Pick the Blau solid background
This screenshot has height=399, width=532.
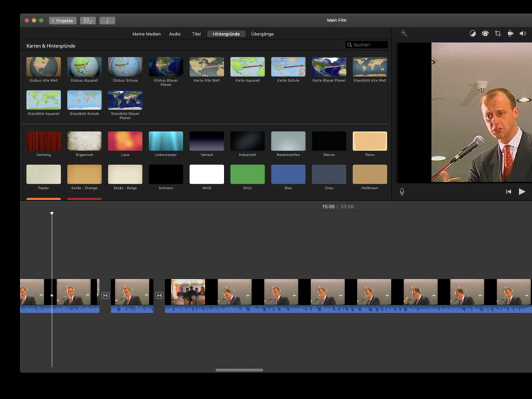[288, 174]
